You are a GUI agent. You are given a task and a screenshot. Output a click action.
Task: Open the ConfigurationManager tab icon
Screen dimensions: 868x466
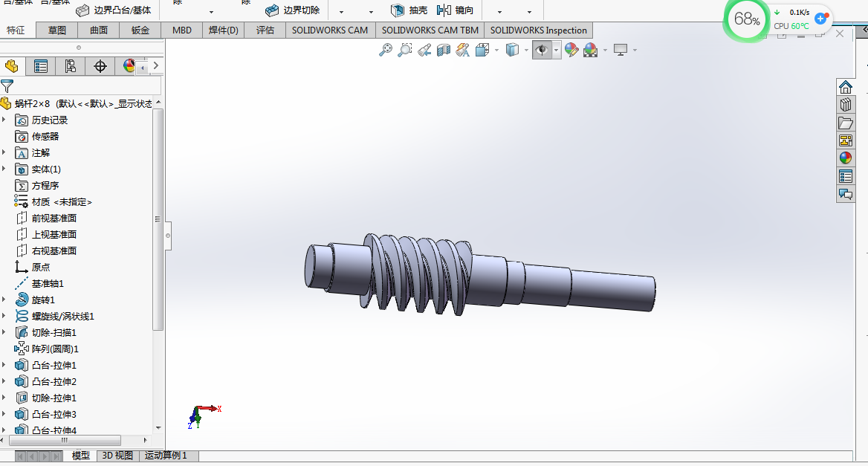[71, 66]
